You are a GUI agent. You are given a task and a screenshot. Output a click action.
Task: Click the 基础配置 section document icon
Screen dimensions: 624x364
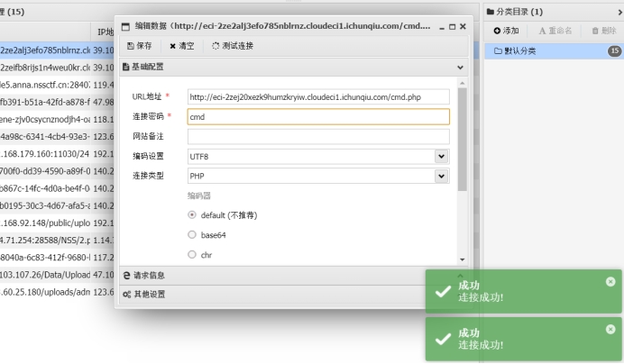(x=125, y=67)
